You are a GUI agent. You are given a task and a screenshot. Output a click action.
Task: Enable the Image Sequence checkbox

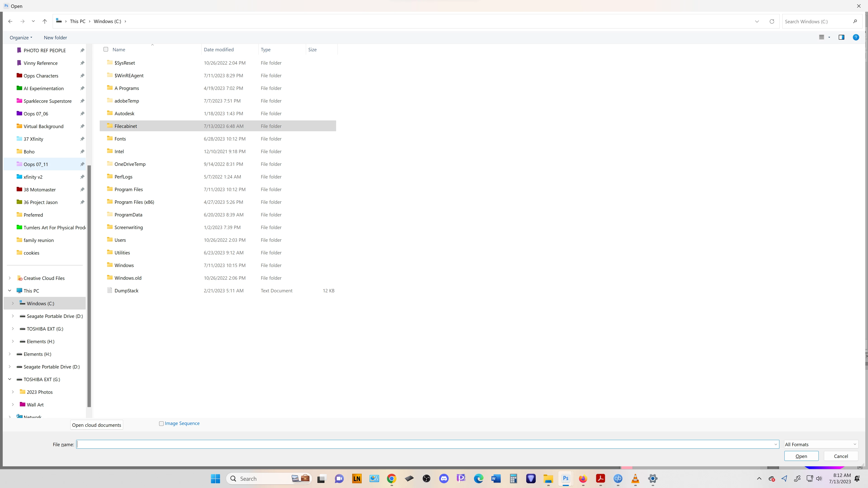click(161, 424)
